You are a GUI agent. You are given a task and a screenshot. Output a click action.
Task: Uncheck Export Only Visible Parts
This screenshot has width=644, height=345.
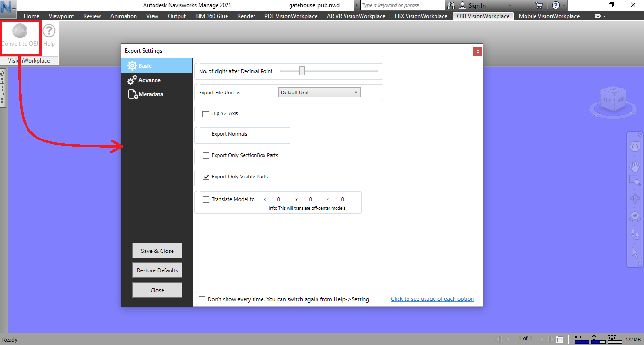206,177
